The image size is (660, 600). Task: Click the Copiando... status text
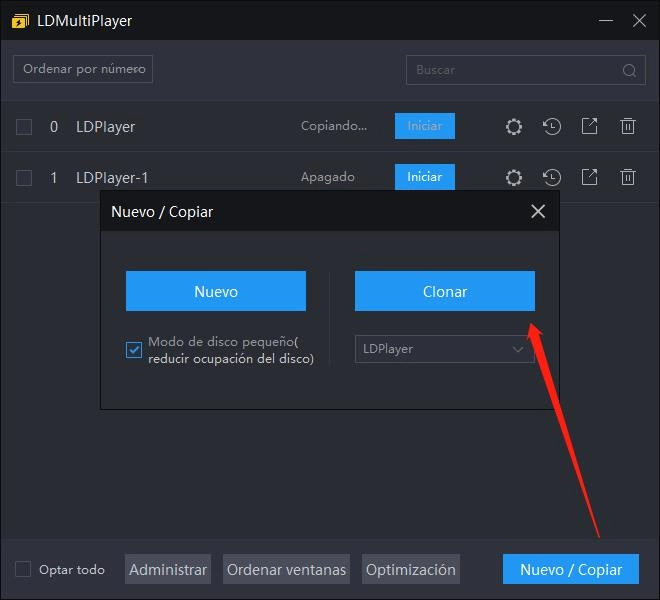pyautogui.click(x=334, y=126)
